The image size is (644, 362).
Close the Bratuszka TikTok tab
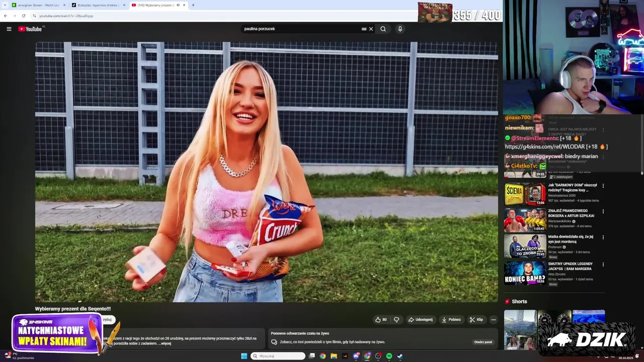pyautogui.click(x=124, y=5)
